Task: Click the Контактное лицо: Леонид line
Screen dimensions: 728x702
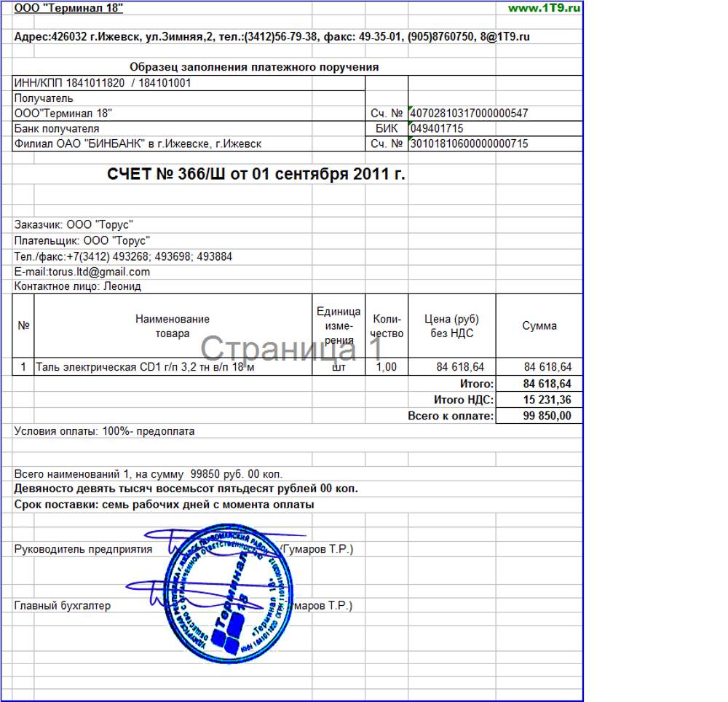Action: [x=77, y=286]
